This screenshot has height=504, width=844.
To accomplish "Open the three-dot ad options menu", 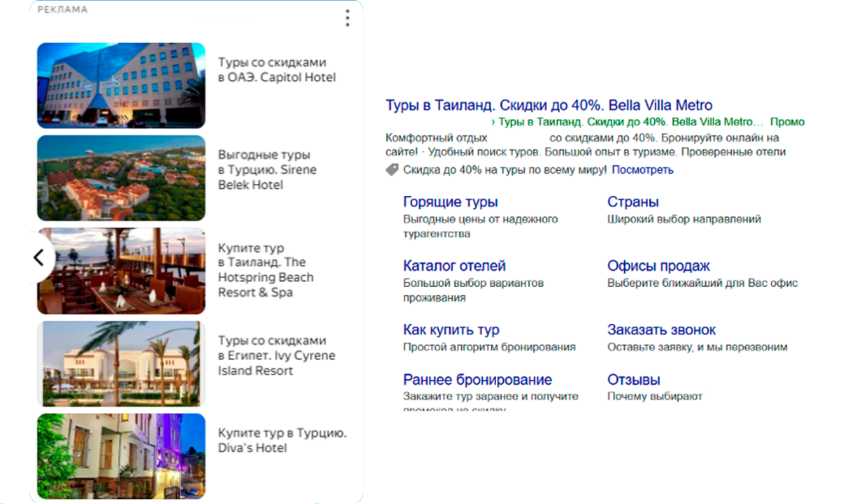I will (347, 18).
